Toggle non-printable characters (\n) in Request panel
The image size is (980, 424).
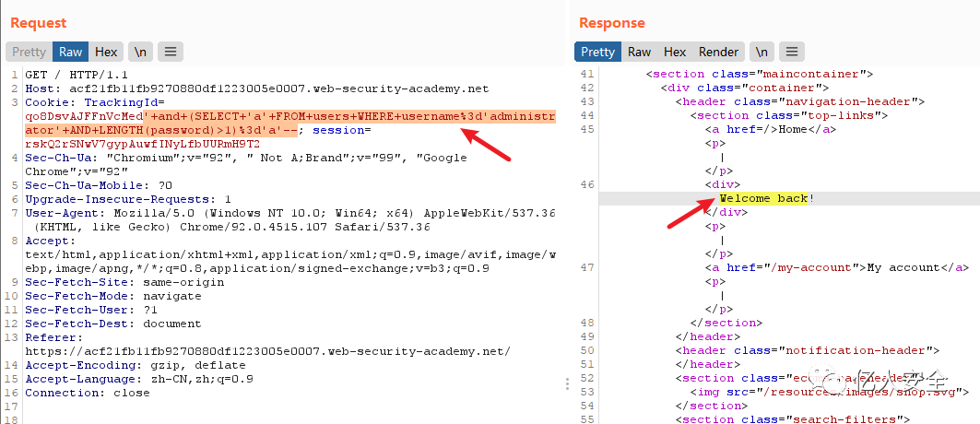[141, 52]
